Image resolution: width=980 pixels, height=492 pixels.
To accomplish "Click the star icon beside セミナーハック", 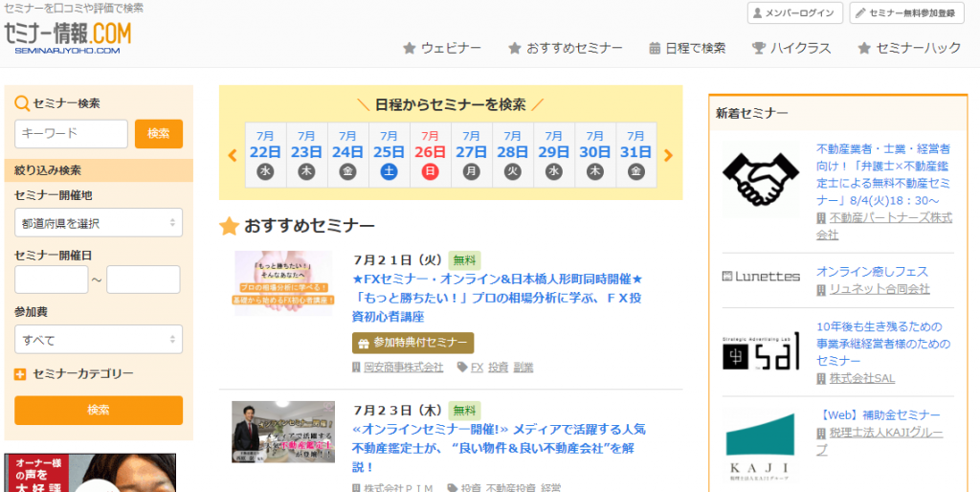I will pos(864,48).
